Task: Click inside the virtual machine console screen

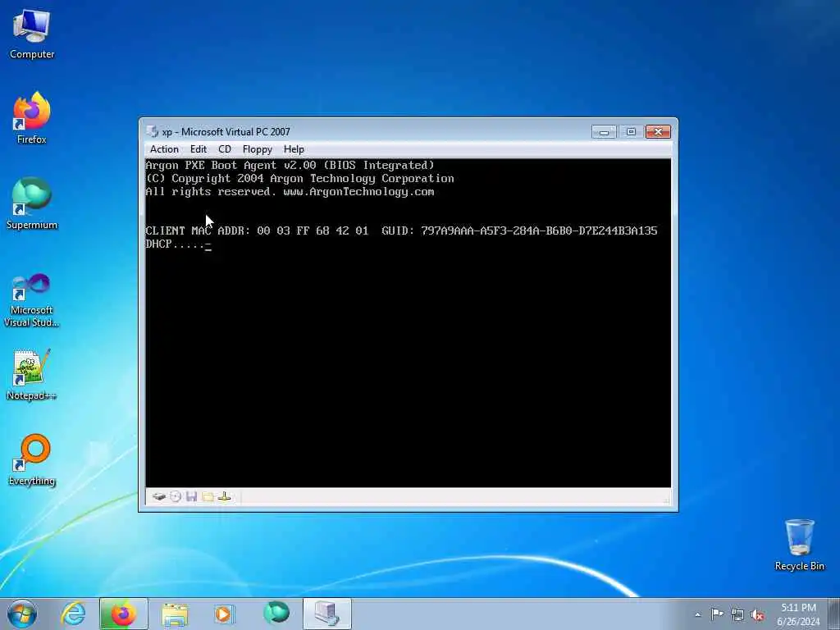Action: tap(408, 323)
